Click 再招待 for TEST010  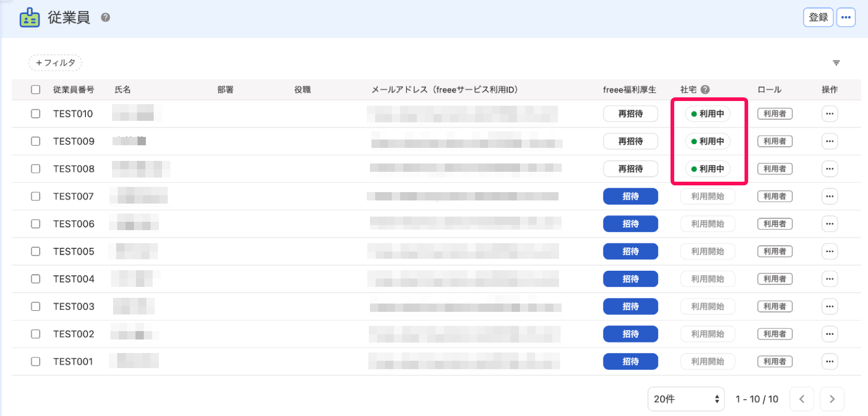click(x=630, y=114)
